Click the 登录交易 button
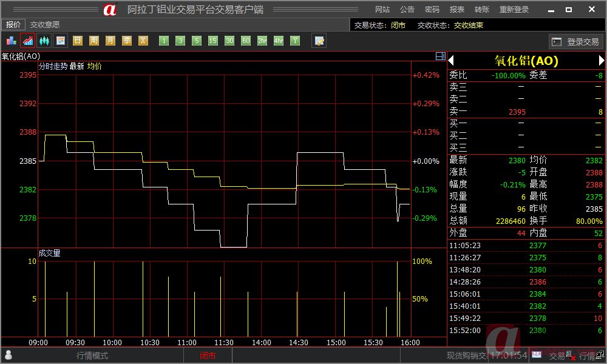This screenshot has width=607, height=364. (x=575, y=41)
